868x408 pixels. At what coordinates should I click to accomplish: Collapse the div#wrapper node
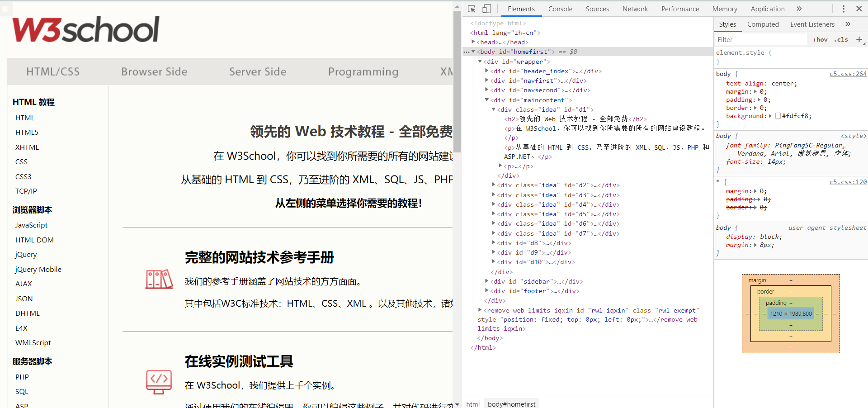[480, 62]
